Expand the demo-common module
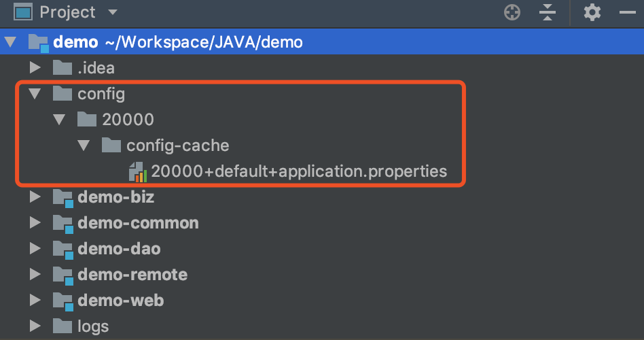Image resolution: width=644 pixels, height=340 pixels. tap(35, 223)
